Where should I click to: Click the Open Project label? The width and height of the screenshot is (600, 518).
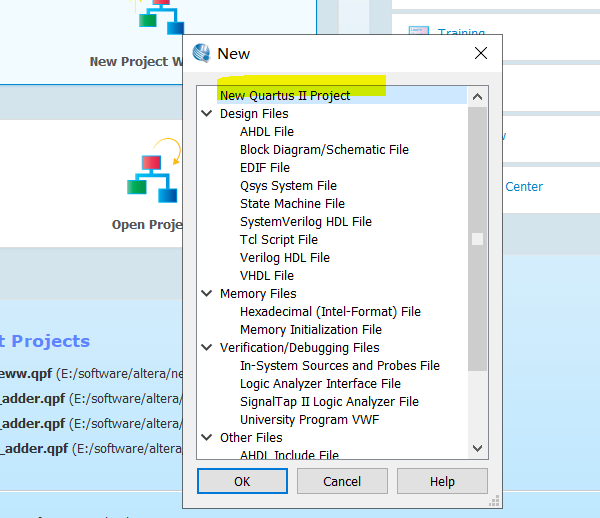click(147, 225)
